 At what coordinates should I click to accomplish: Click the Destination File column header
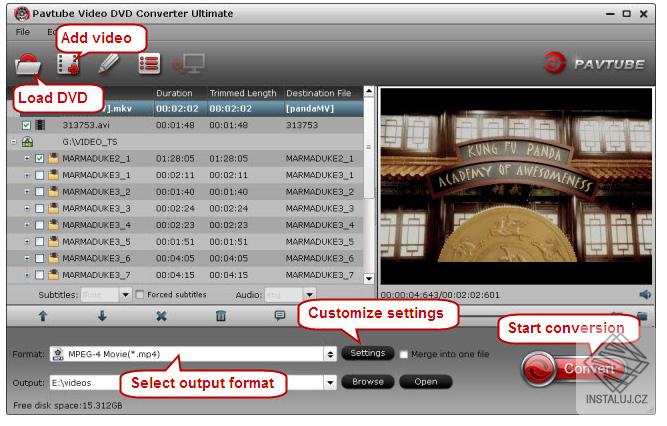tap(319, 93)
